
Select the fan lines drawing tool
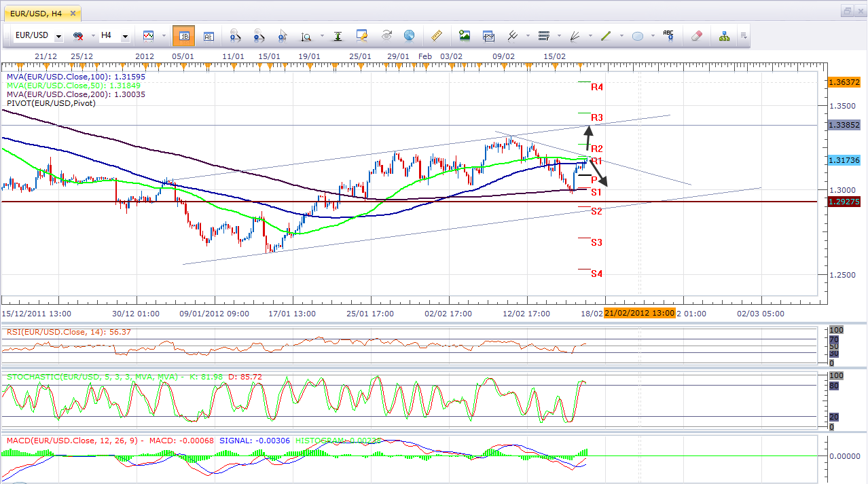[575, 36]
